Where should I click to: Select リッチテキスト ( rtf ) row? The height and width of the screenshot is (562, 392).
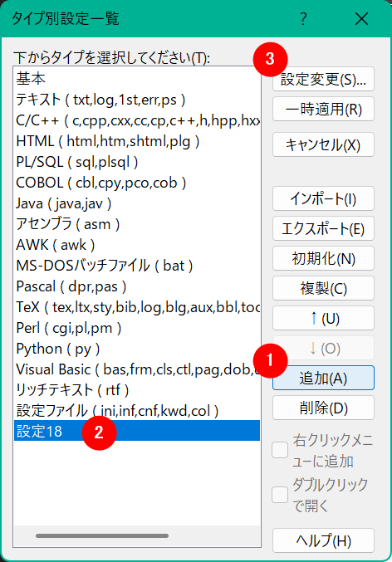click(137, 390)
